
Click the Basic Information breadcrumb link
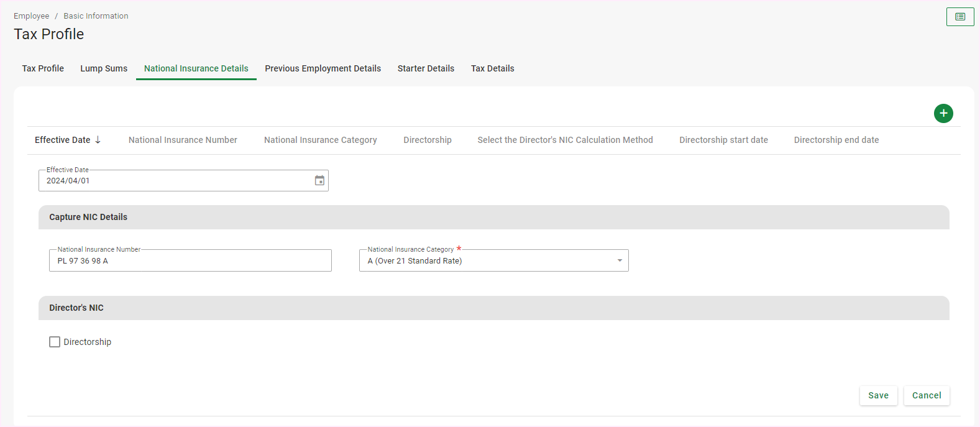coord(96,16)
